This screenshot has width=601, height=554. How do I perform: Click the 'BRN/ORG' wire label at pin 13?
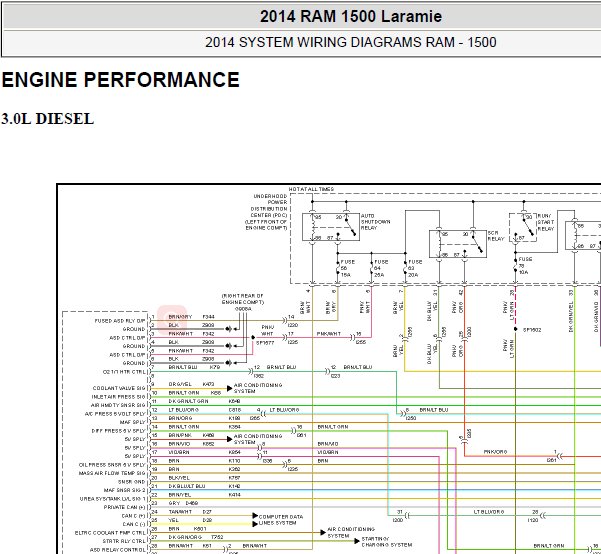pos(181,418)
